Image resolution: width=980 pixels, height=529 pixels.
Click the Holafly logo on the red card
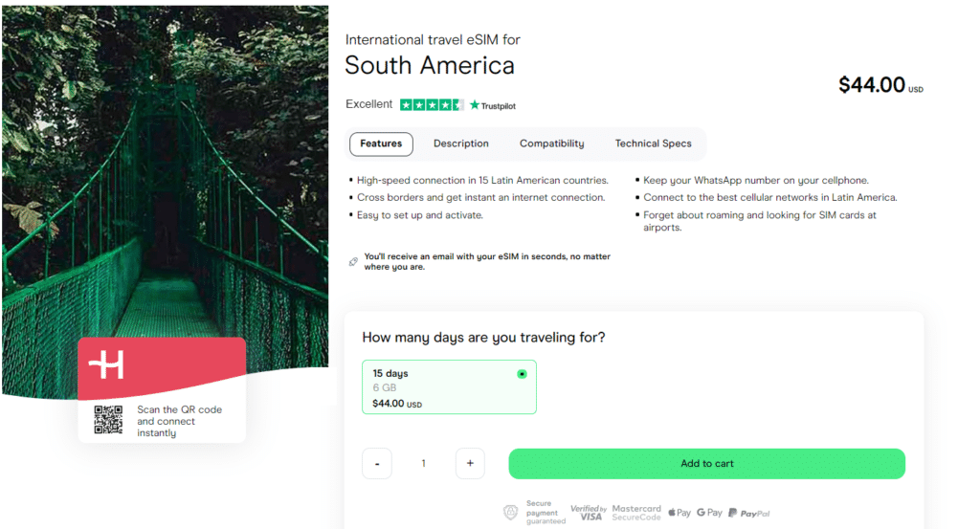(106, 364)
